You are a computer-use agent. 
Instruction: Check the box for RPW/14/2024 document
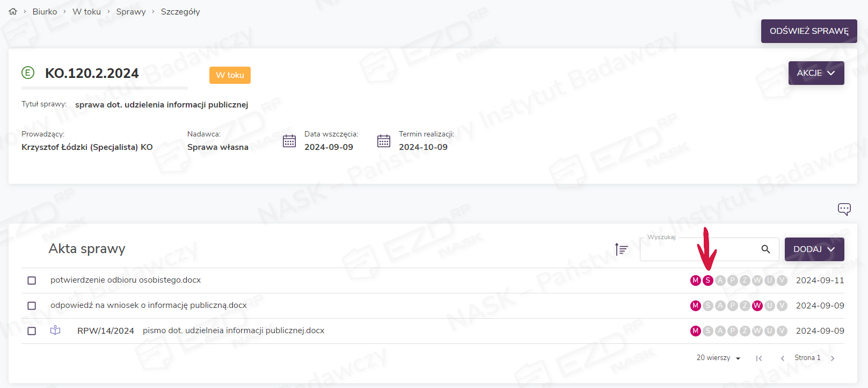coord(32,331)
